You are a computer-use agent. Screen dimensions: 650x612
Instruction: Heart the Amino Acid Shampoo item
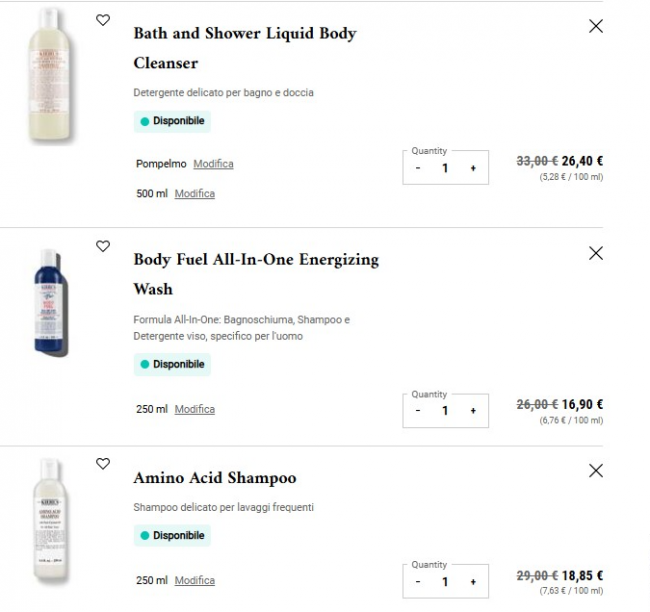click(103, 464)
